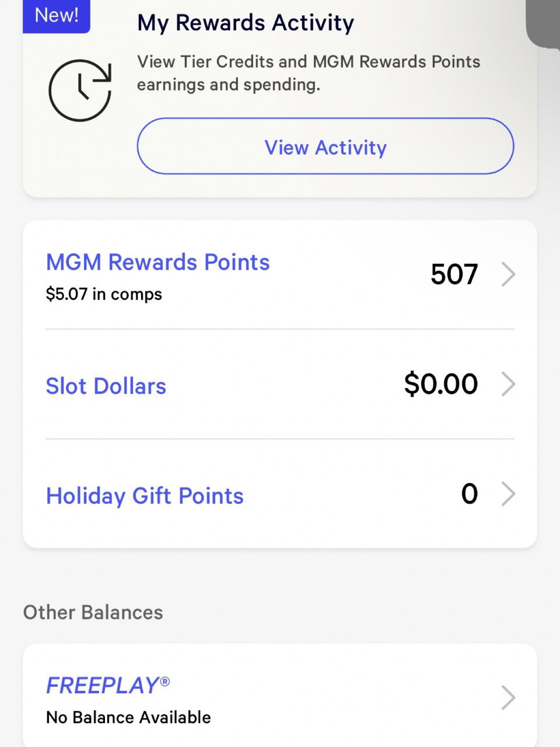
Task: Expand MGM Rewards Points chevron arrow
Action: click(508, 274)
